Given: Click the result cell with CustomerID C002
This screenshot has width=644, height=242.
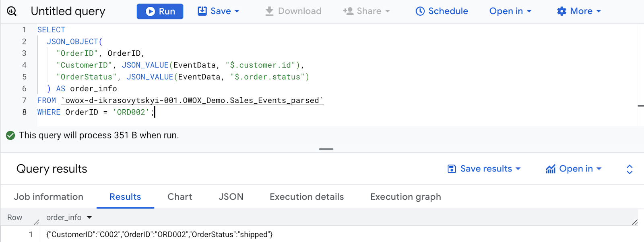Looking at the screenshot, I should (159, 235).
